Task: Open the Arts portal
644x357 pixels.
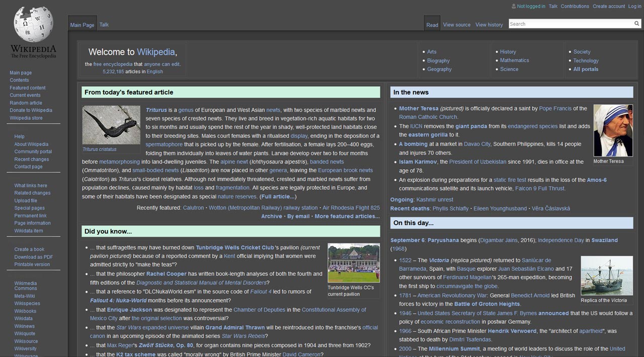Action: pos(432,52)
